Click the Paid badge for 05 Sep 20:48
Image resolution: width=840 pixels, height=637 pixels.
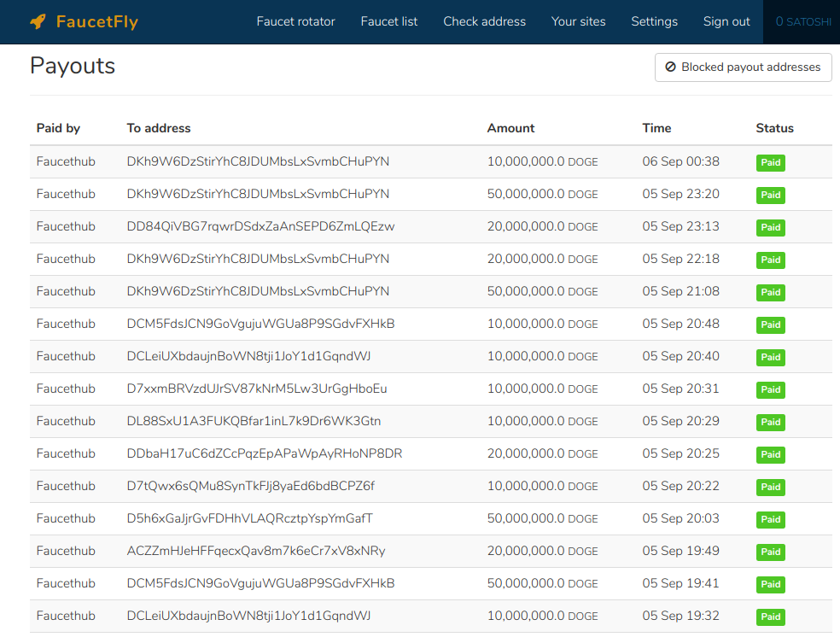770,324
